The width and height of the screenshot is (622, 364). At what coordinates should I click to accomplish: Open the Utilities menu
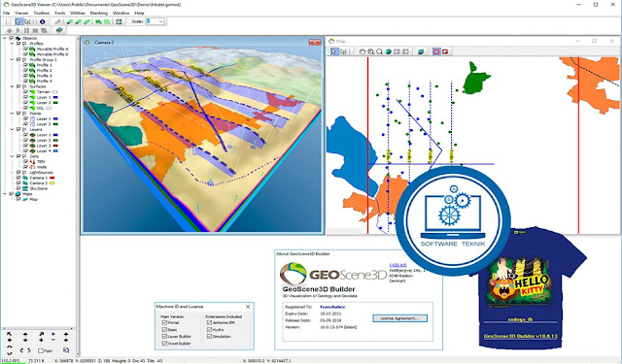coord(78,13)
